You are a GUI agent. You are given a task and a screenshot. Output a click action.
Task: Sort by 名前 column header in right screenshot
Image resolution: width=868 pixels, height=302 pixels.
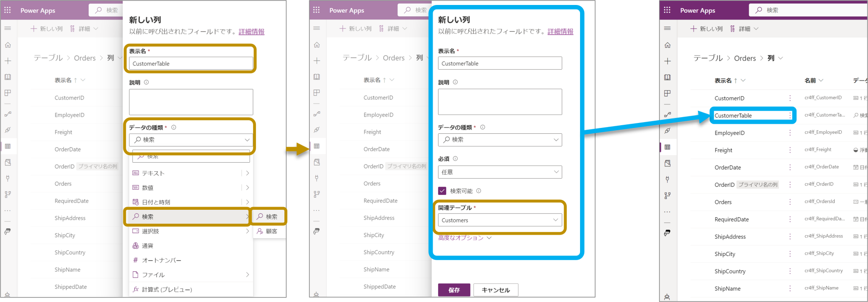coord(814,80)
